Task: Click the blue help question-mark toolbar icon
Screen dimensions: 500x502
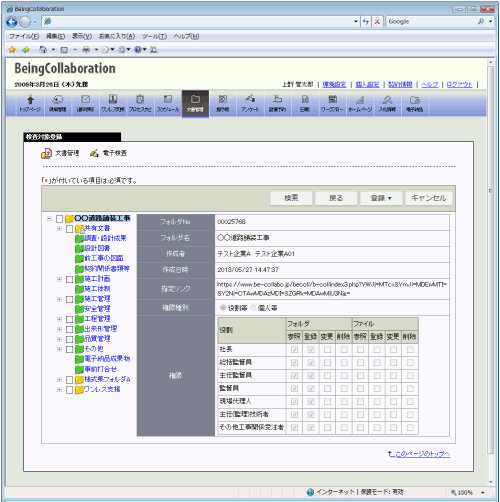Action: (138, 50)
